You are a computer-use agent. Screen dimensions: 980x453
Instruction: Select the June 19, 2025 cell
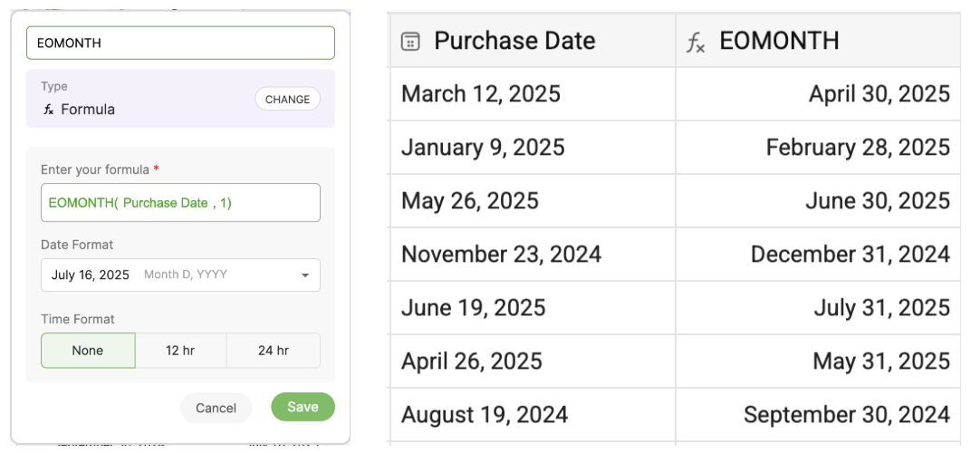click(532, 308)
